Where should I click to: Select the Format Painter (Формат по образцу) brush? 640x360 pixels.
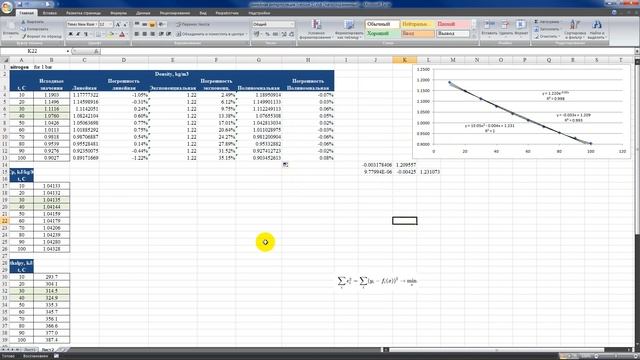pyautogui.click(x=24, y=36)
